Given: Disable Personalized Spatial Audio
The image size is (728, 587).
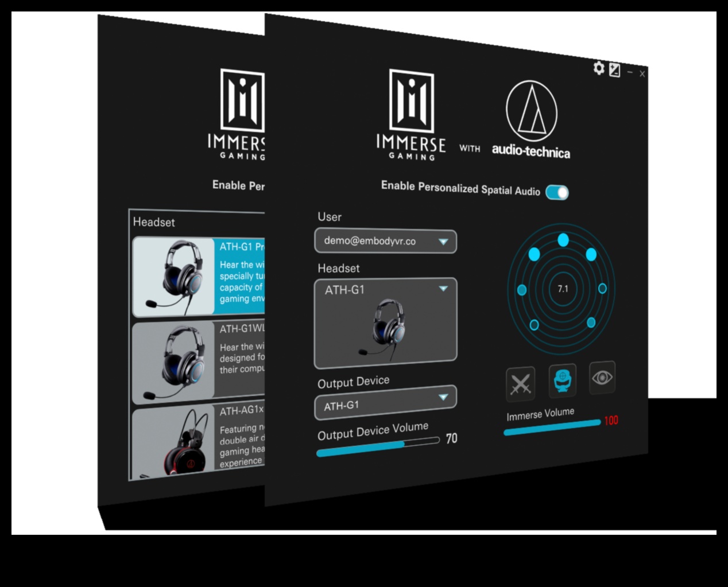Looking at the screenshot, I should pyautogui.click(x=557, y=193).
